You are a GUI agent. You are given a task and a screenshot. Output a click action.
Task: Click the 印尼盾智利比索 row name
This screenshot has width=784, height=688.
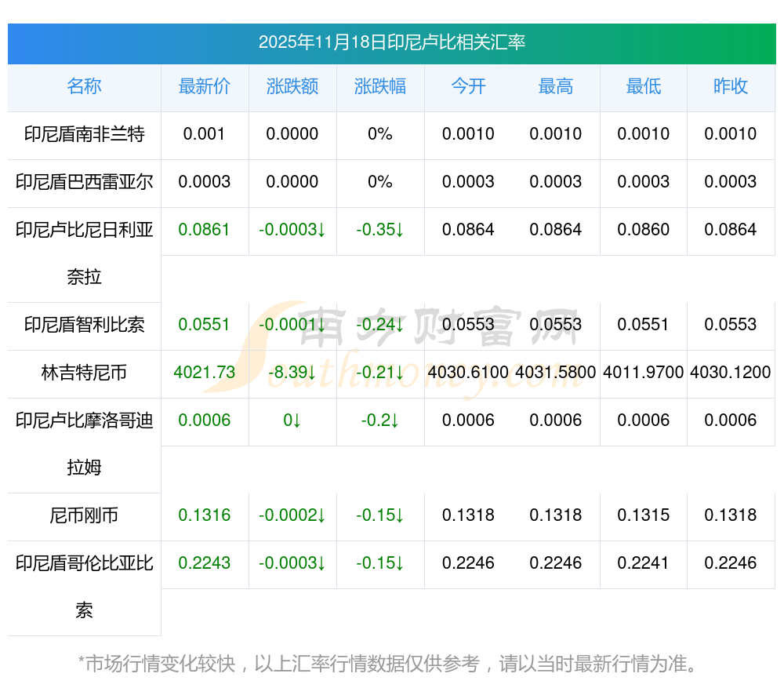84,325
